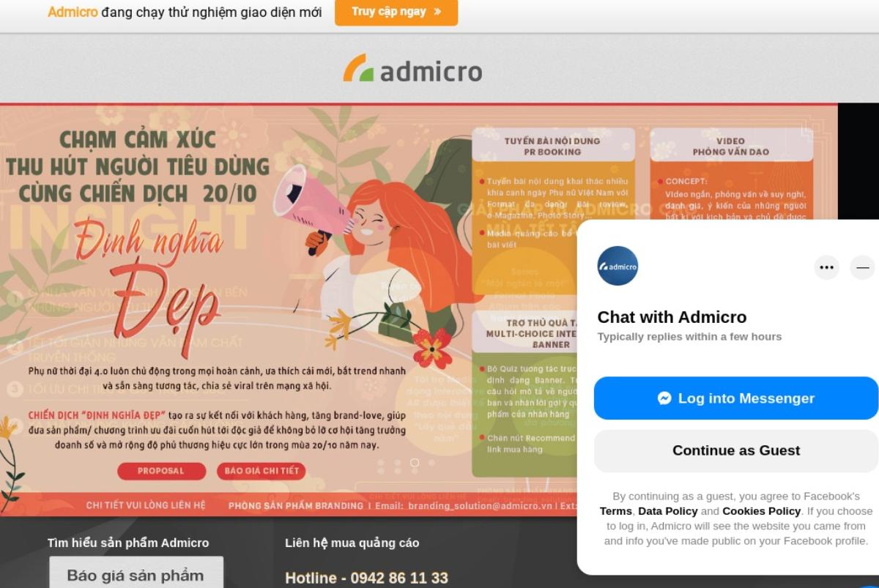Click the Admicro avatar in chat panel
This screenshot has height=588, width=879.
coord(617,266)
